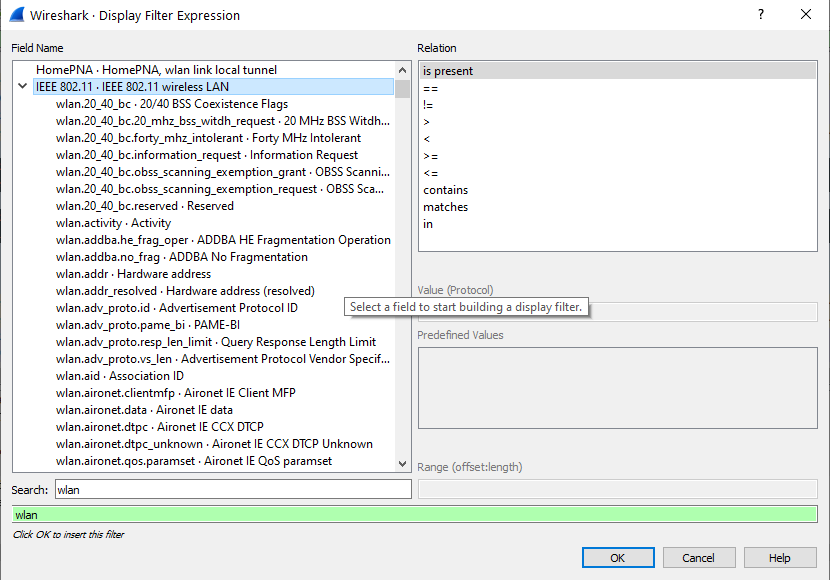Click the green display filter text bar
Viewport: 830px width, 580px height.
click(x=414, y=514)
